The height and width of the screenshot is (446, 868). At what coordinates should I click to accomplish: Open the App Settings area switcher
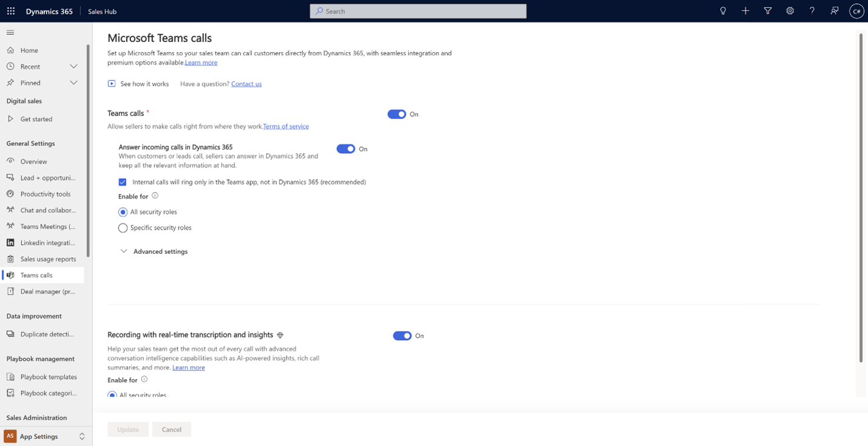46,436
